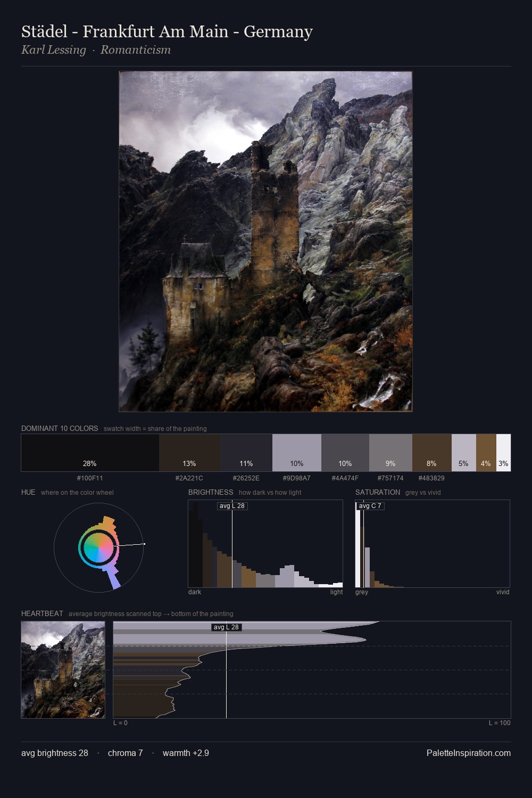Click 'grey vs vivid' caption
This screenshot has height=798, width=532.
point(423,493)
